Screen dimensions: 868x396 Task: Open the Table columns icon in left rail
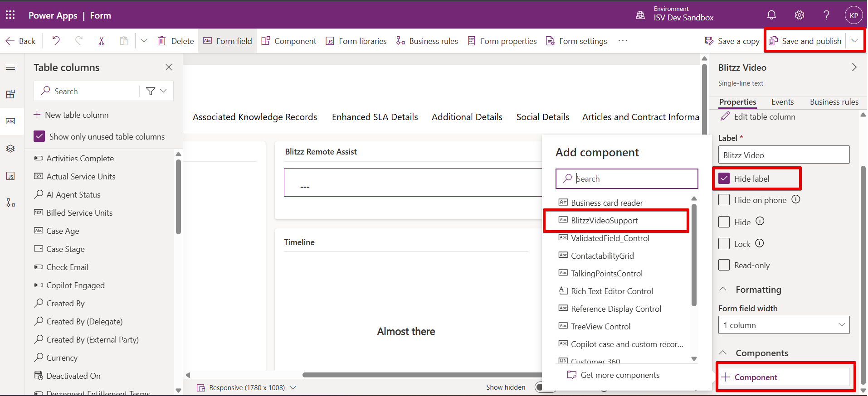[10, 121]
